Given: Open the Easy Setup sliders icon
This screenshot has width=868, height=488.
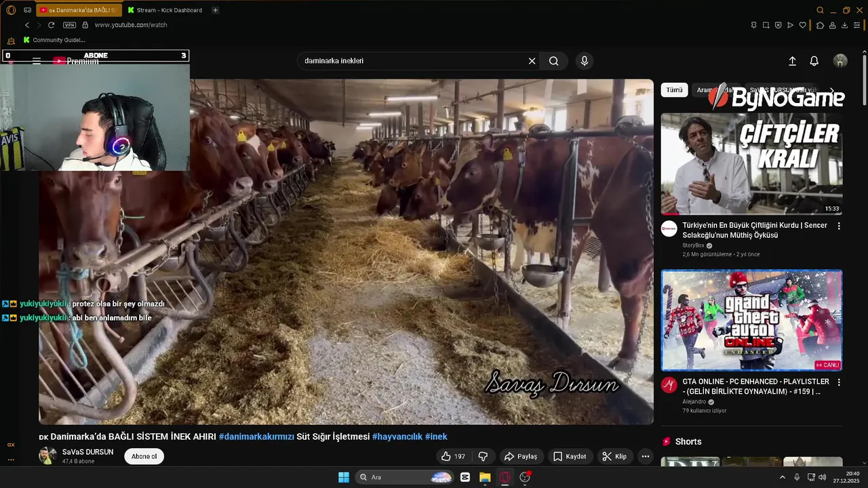Looking at the screenshot, I should pos(857,25).
